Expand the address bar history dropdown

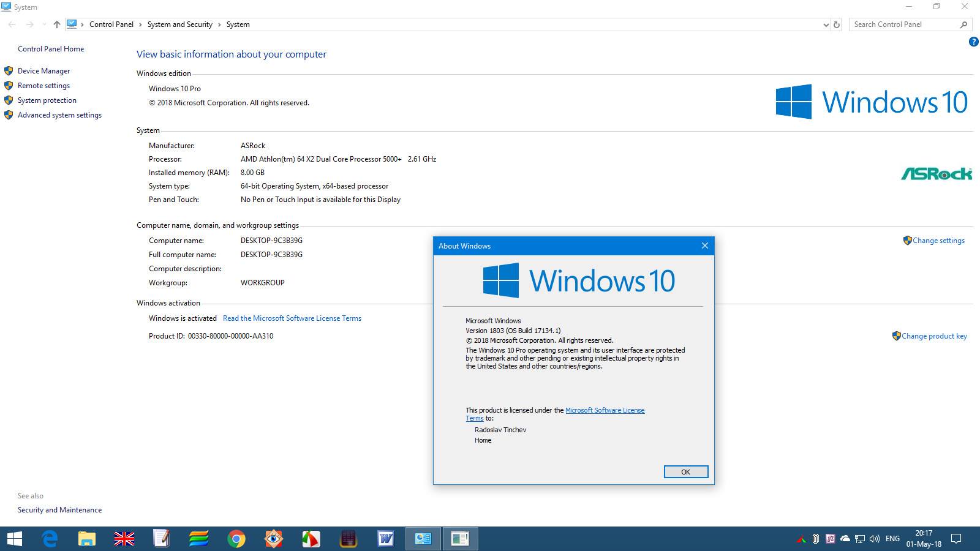tap(826, 24)
